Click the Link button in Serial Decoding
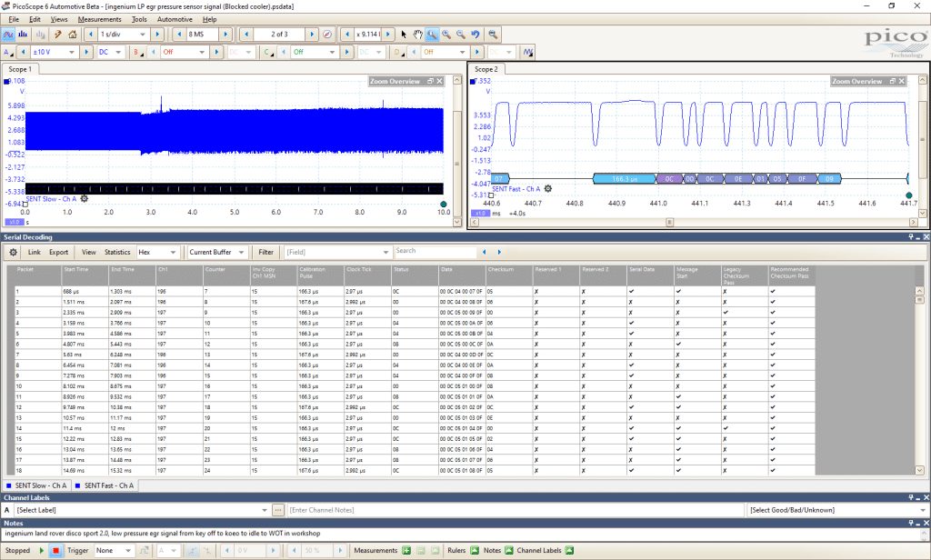The height and width of the screenshot is (560, 931). 35,253
